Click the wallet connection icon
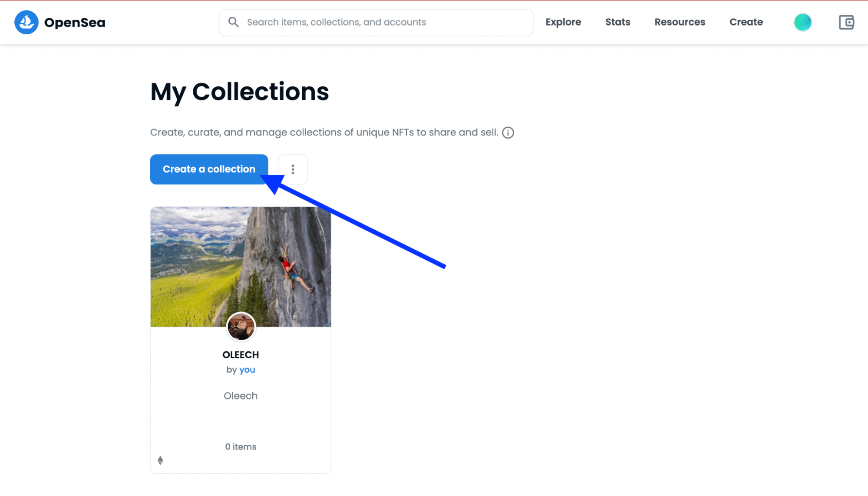The height and width of the screenshot is (496, 868). (845, 22)
